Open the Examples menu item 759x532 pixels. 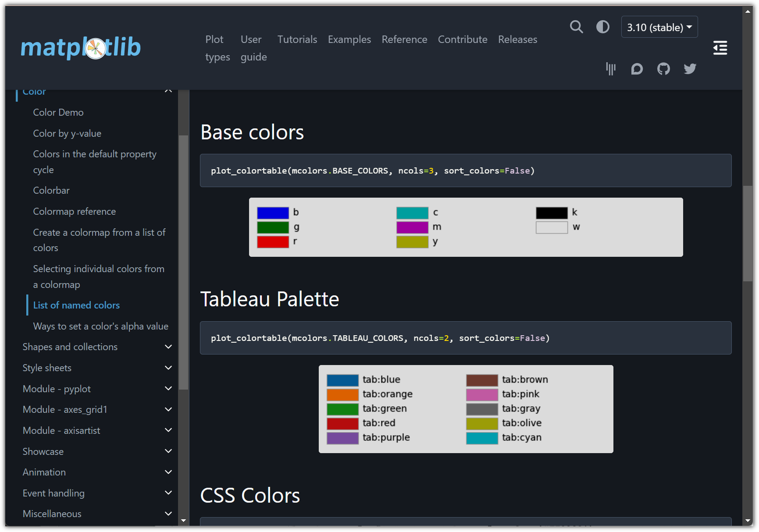tap(349, 39)
